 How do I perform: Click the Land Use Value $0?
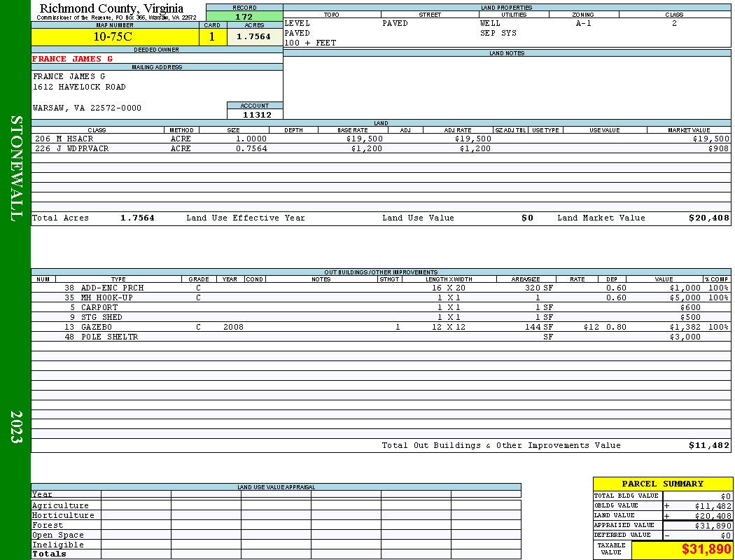click(527, 218)
